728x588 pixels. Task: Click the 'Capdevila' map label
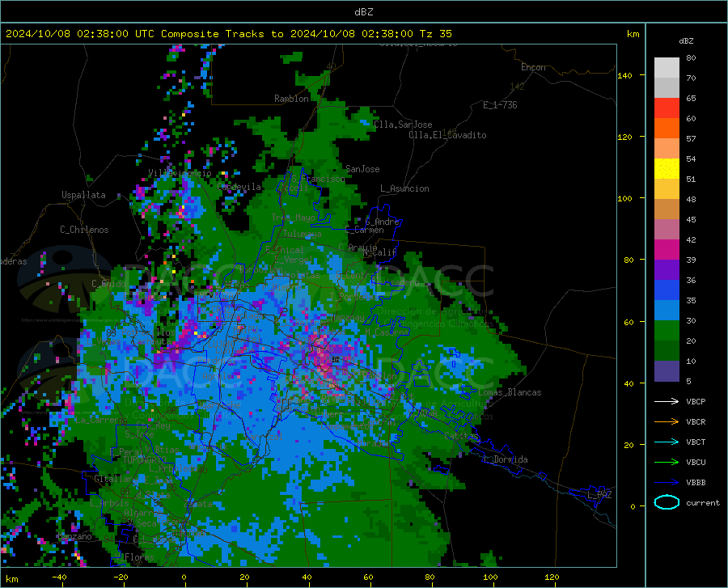point(239,187)
